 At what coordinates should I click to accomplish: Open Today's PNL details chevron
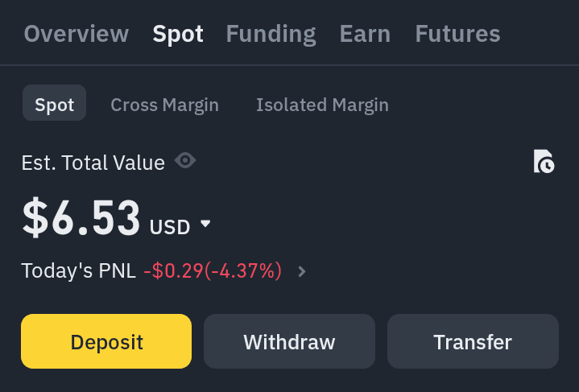pyautogui.click(x=302, y=272)
